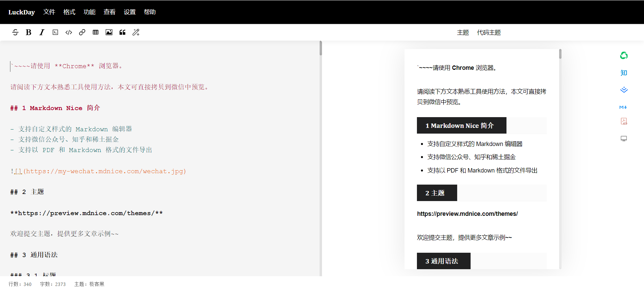Screen dimensions: 644x292
Task: Insert an image via the picture icon
Action: 109,32
